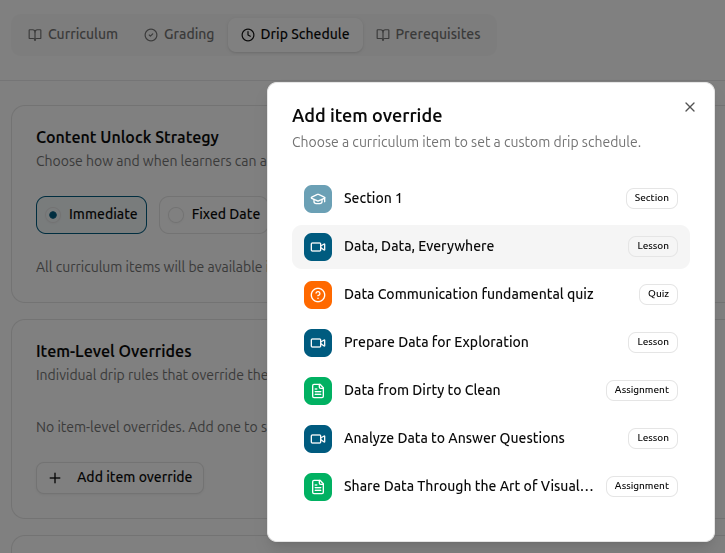This screenshot has height=553, width=725.
Task: Click the green assignment icon for Share Data Through the Art
Action: point(318,487)
